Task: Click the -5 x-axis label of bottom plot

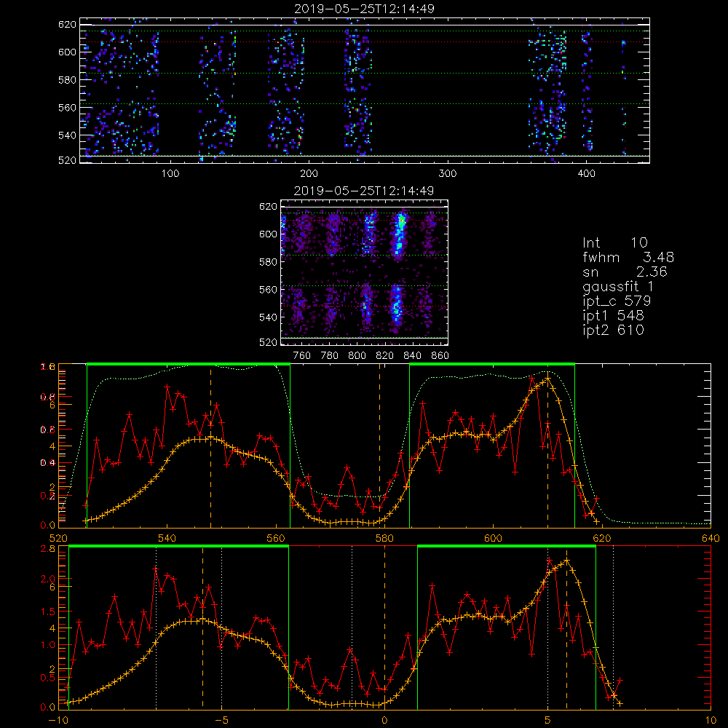Action: click(x=221, y=721)
